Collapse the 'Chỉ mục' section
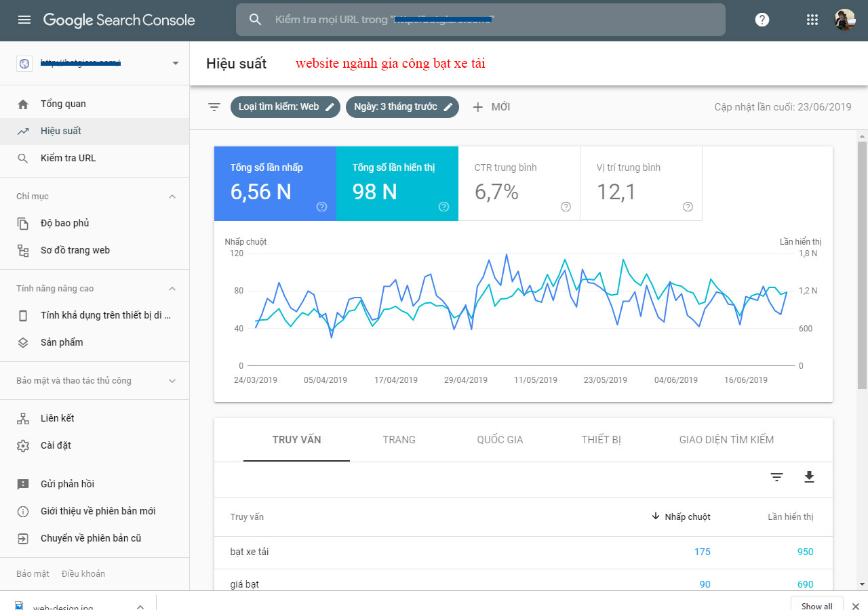The height and width of the screenshot is (610, 868). tap(172, 197)
